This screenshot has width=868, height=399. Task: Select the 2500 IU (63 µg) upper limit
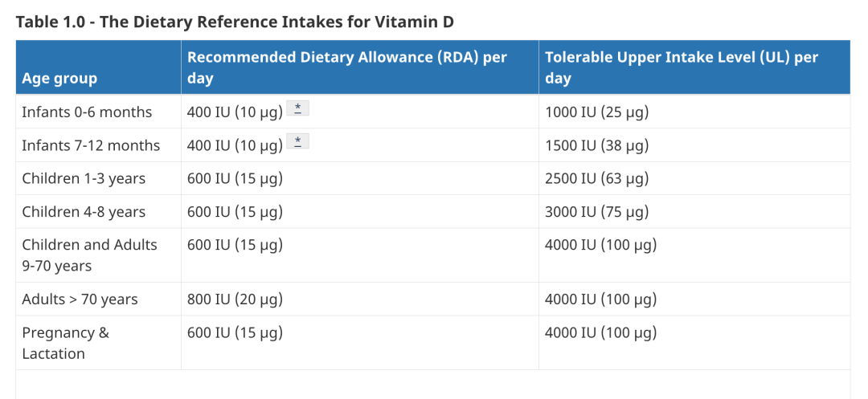[x=596, y=178]
